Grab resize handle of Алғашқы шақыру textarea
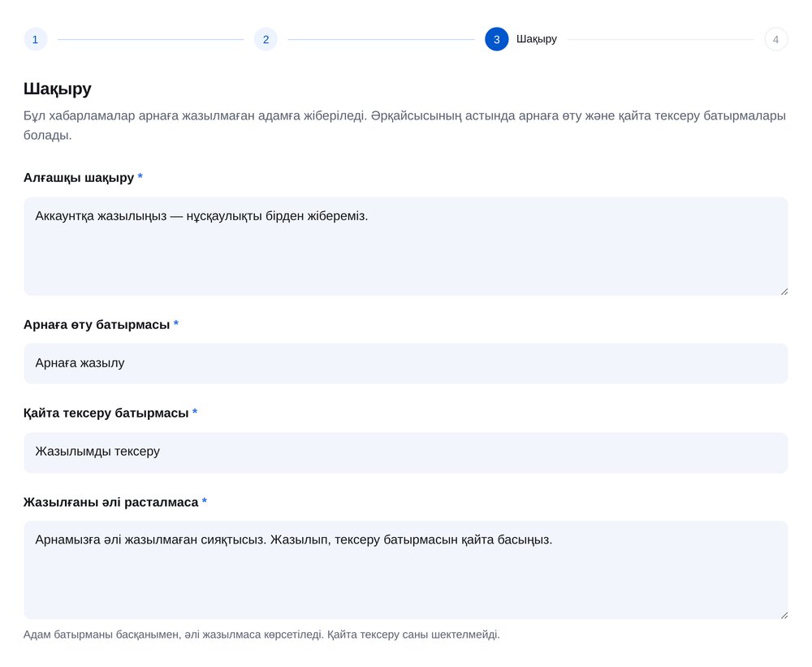The height and width of the screenshot is (667, 812). tap(784, 292)
